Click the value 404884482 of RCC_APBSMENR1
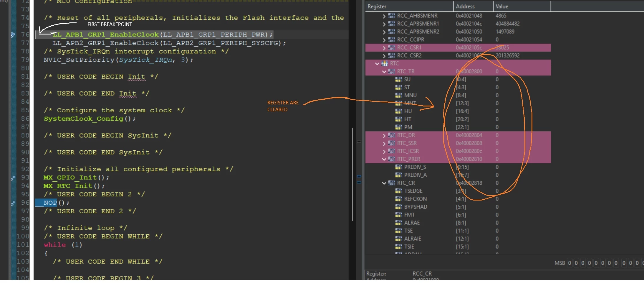This screenshot has width=644, height=289. click(507, 24)
